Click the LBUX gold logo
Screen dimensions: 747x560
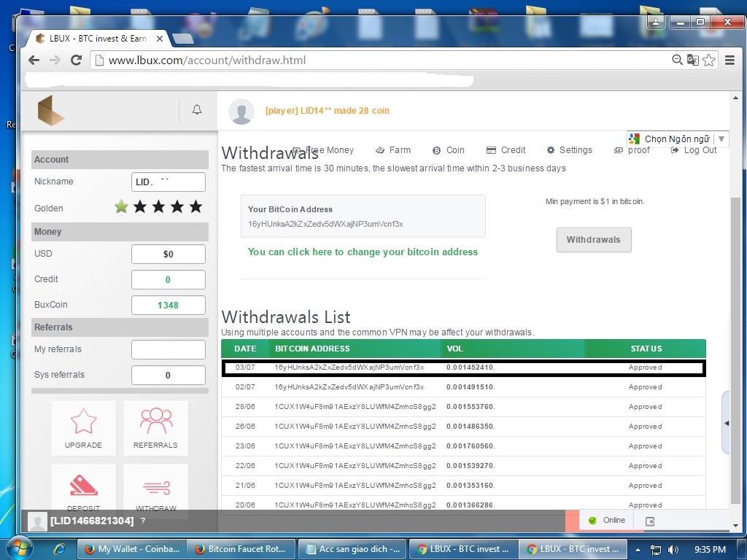[50, 111]
